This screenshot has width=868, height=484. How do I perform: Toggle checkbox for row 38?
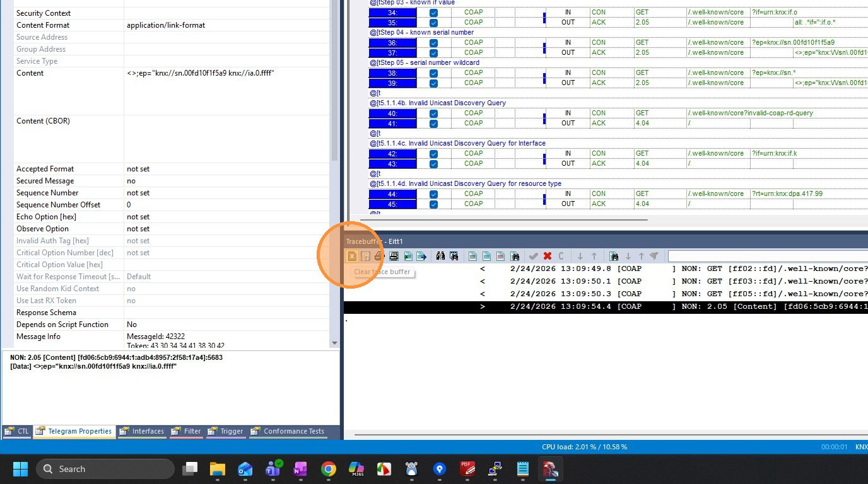pyautogui.click(x=433, y=73)
